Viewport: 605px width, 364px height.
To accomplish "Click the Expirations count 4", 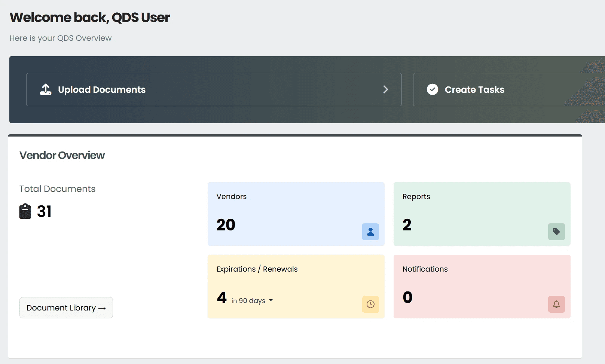I will tap(222, 298).
